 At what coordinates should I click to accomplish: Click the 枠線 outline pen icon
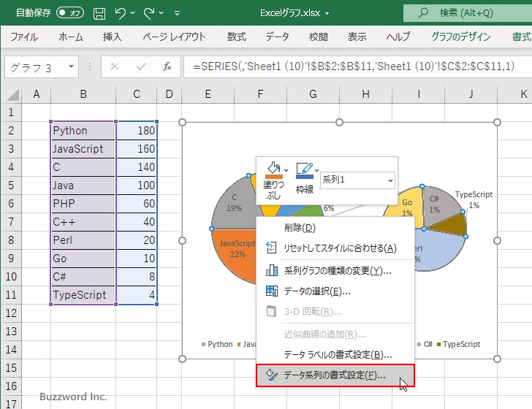click(304, 170)
